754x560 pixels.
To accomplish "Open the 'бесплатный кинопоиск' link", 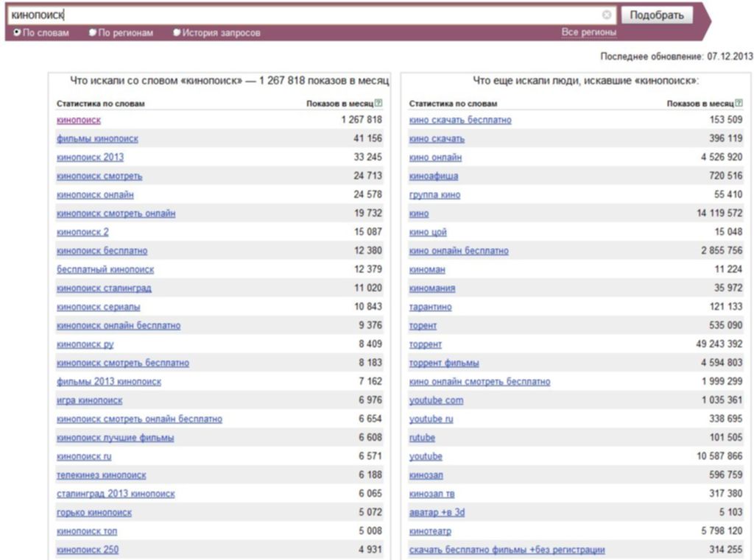I will 105,269.
